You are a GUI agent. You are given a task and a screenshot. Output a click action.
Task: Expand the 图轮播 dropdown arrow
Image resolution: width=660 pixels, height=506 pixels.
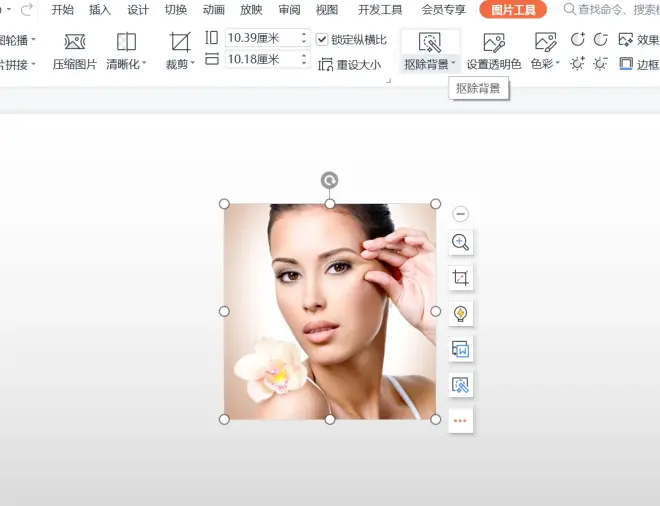[x=33, y=40]
